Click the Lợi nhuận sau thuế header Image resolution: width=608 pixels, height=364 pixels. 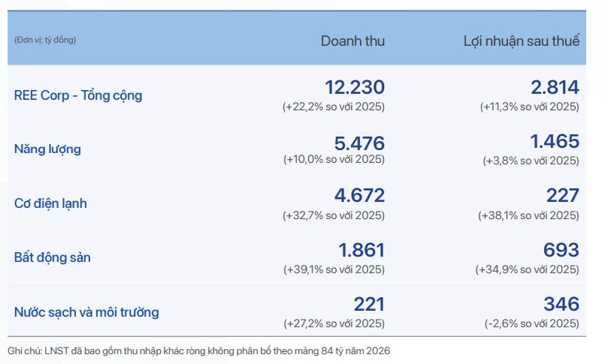point(521,41)
